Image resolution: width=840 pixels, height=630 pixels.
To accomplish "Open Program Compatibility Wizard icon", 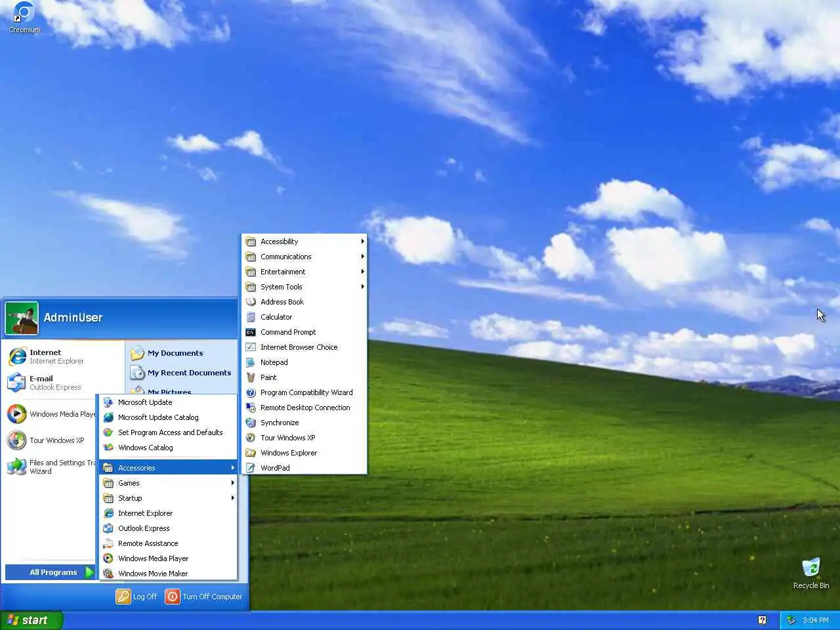I will [251, 392].
